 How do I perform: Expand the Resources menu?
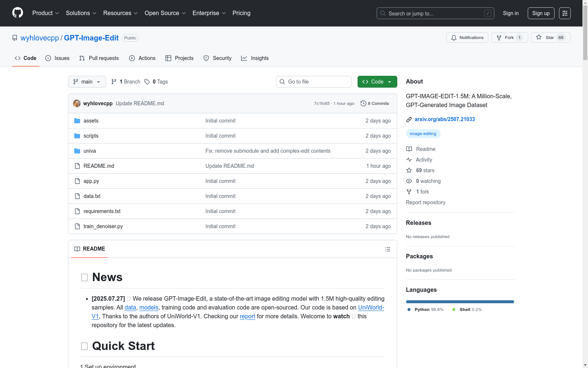click(x=121, y=13)
